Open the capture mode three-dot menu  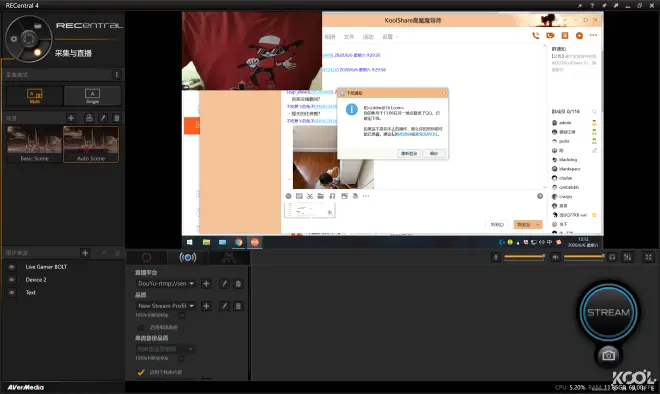click(117, 75)
